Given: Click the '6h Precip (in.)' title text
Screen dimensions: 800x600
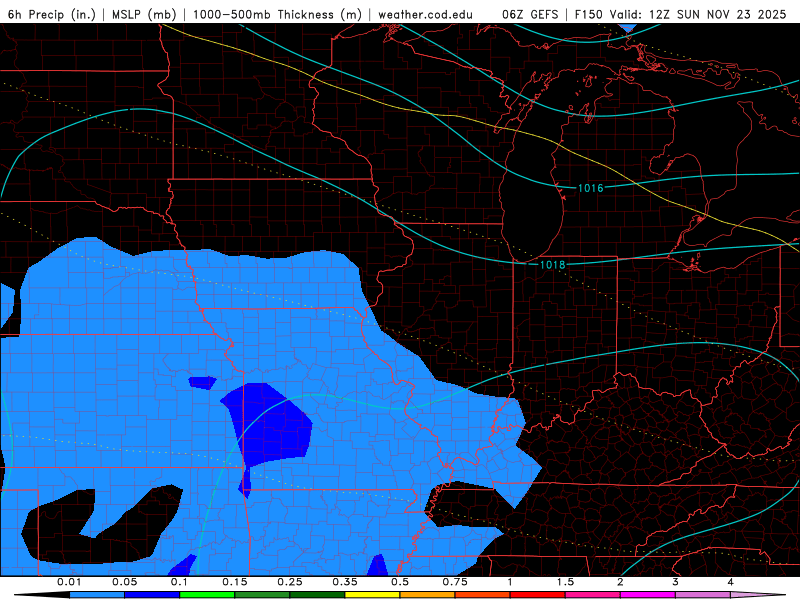Looking at the screenshot, I should 52,14.
